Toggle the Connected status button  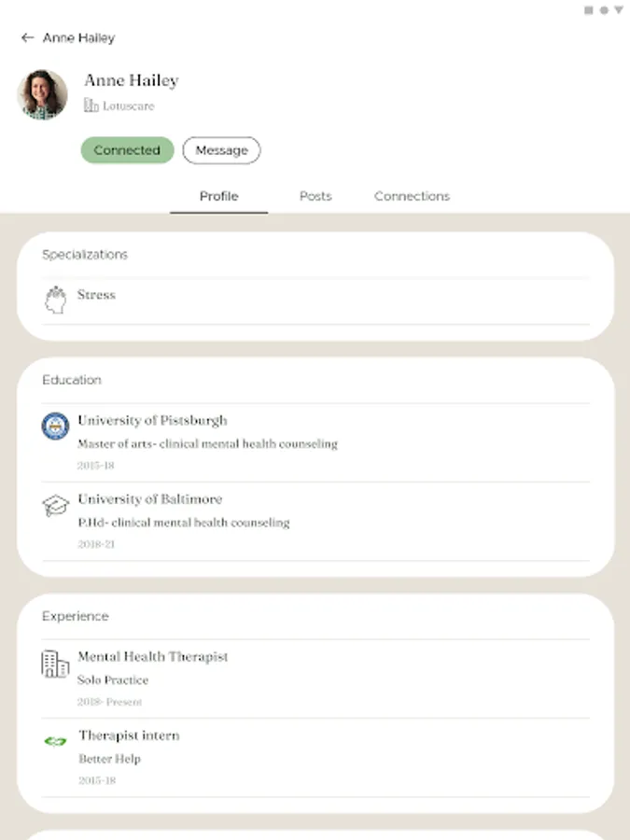click(x=127, y=150)
